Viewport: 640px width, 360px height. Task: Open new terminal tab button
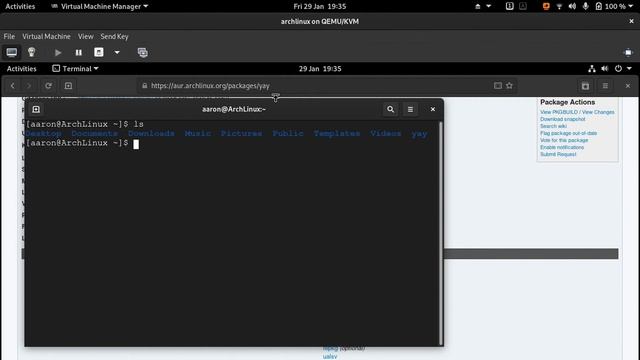click(x=36, y=109)
